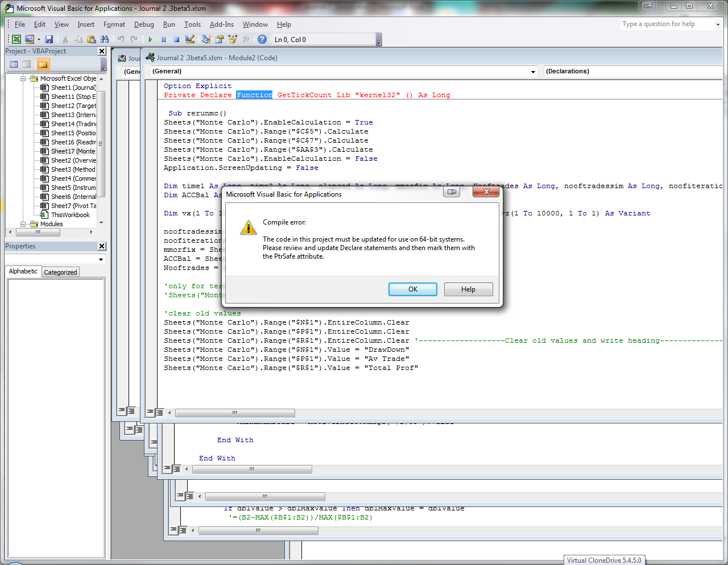
Task: Click View Object icon in Project panel
Action: pyautogui.click(x=27, y=64)
